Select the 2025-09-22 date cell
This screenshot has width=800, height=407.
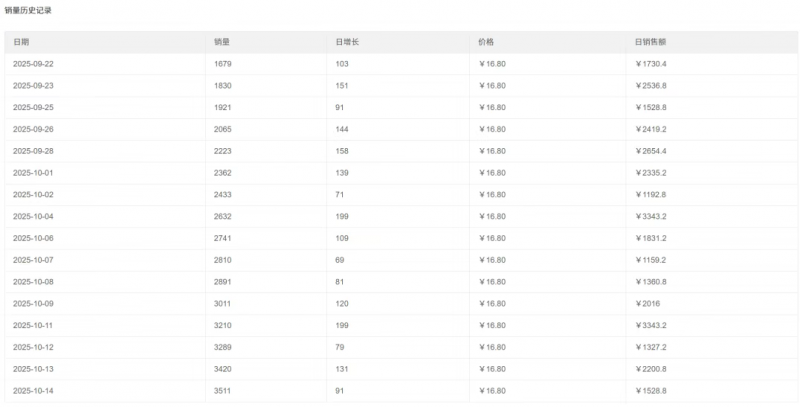[35, 63]
